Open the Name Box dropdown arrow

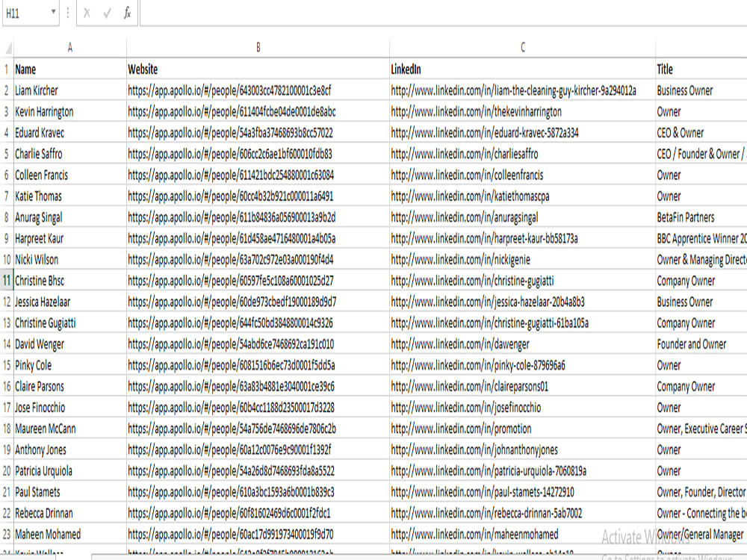53,12
